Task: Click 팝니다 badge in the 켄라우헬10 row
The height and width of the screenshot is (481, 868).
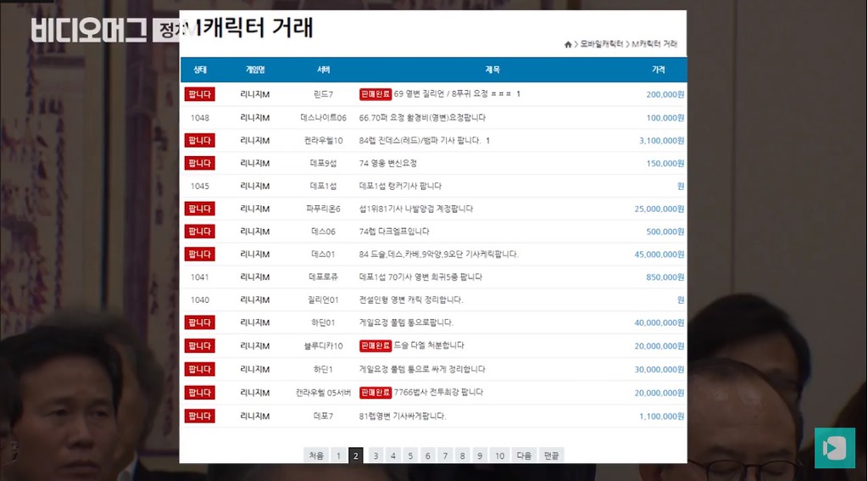Action: (200, 140)
